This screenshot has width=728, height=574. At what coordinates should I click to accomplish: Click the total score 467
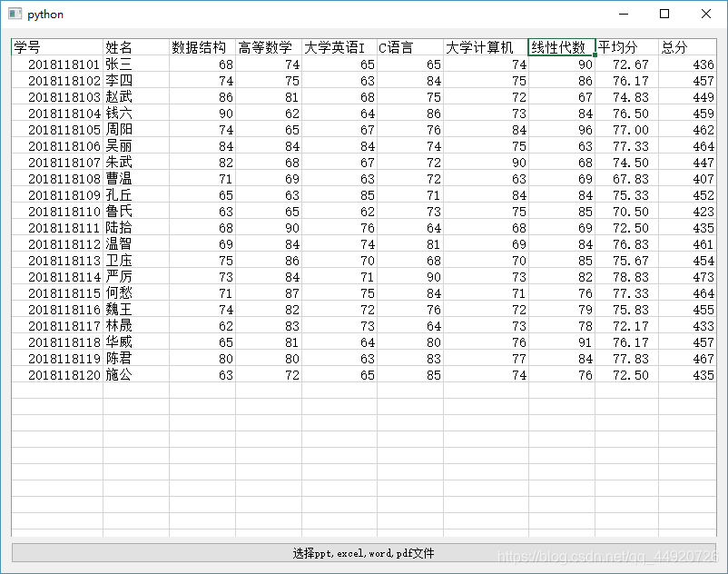pyautogui.click(x=688, y=358)
